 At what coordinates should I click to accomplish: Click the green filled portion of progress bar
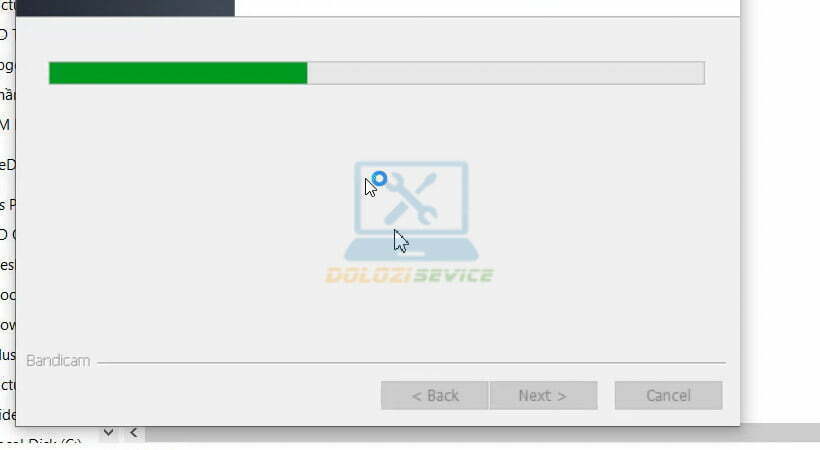[x=178, y=73]
